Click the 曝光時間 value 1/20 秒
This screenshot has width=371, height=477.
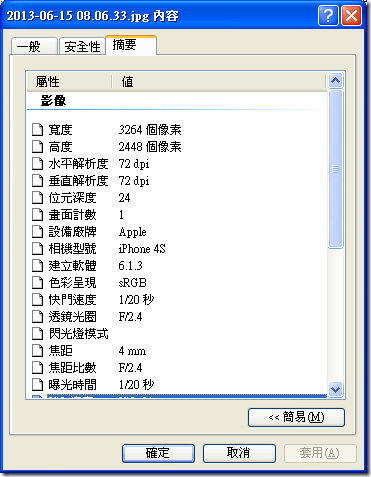136,385
